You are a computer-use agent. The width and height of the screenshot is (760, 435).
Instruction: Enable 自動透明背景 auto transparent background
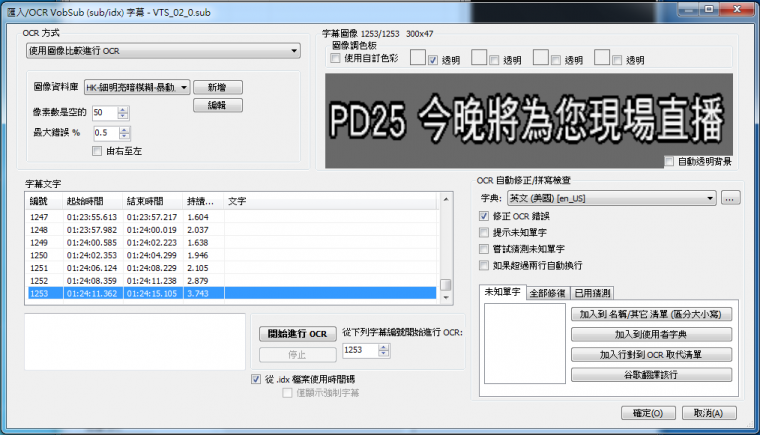pos(669,161)
